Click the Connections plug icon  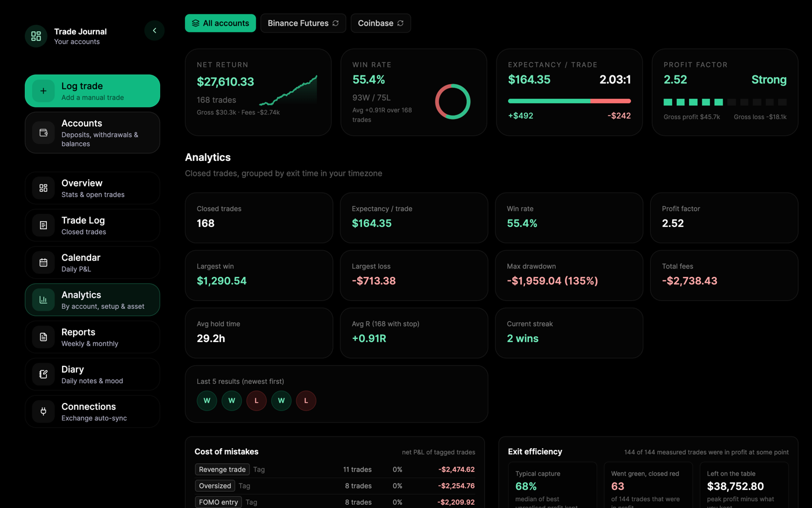[x=43, y=411]
